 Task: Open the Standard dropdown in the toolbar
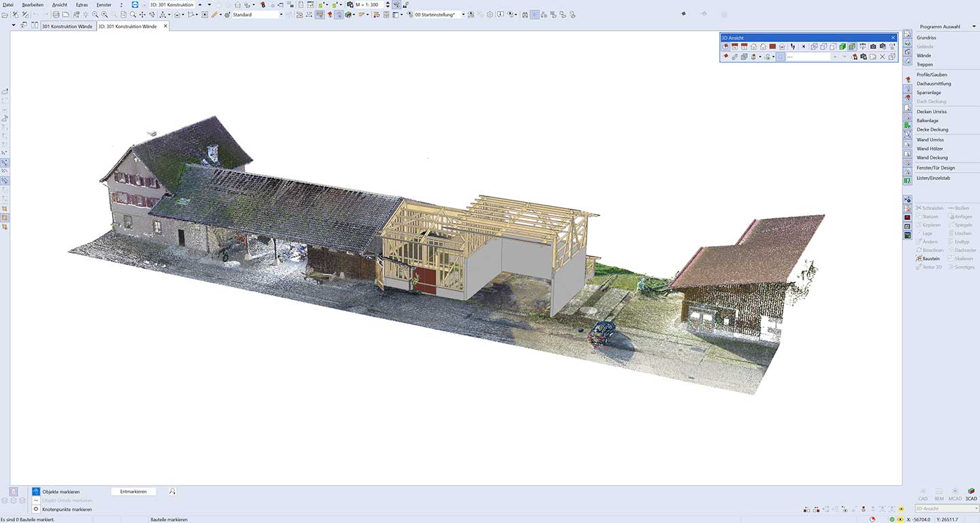pyautogui.click(x=280, y=14)
